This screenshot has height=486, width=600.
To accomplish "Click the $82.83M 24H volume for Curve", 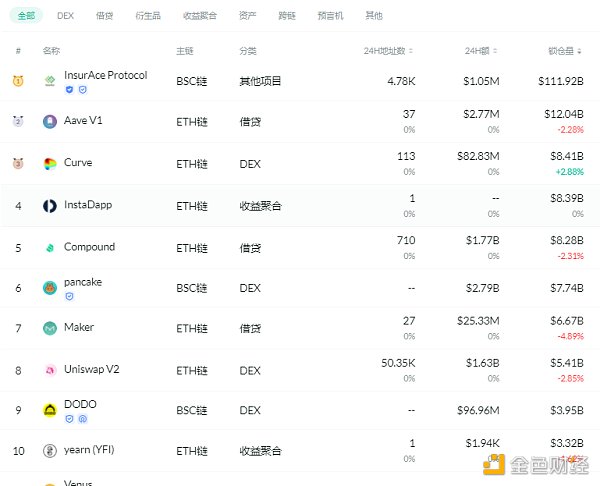I will pyautogui.click(x=478, y=156).
